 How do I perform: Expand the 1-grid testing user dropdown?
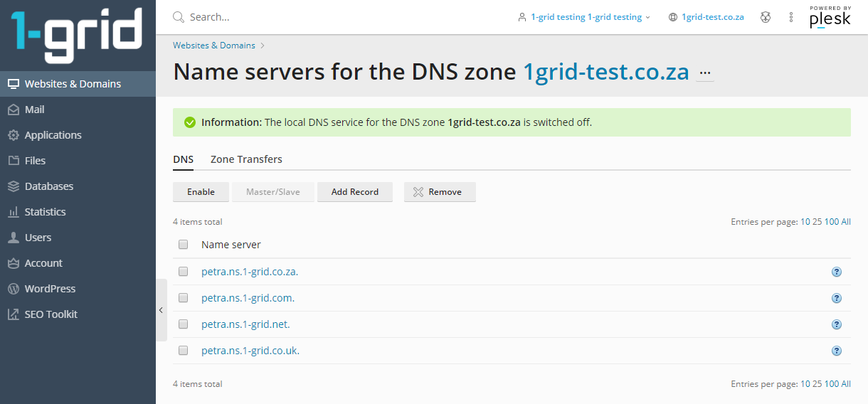647,18
